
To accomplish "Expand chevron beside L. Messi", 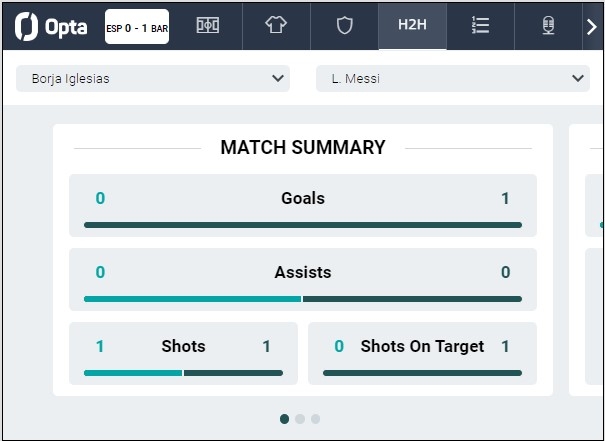I will (578, 78).
